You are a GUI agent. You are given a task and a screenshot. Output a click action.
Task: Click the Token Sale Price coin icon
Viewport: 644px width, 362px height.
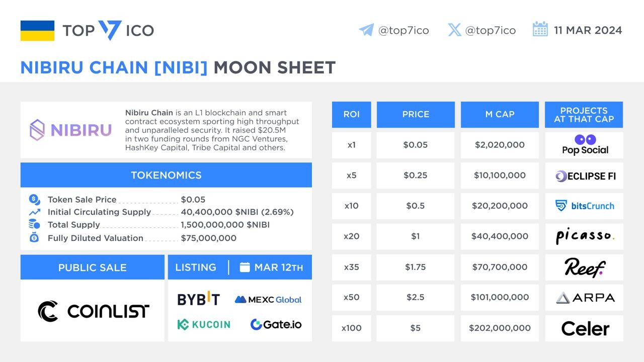coord(34,199)
